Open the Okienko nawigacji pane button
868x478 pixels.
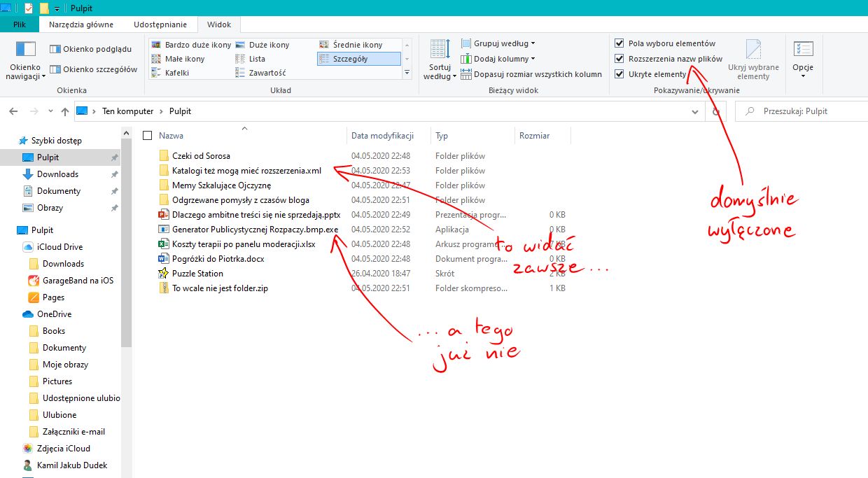click(x=26, y=60)
